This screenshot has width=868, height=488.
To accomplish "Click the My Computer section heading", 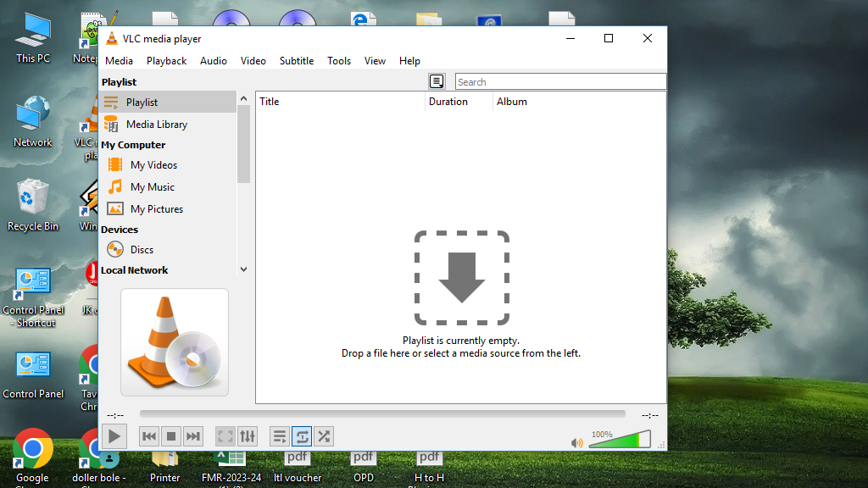I will click(x=133, y=145).
